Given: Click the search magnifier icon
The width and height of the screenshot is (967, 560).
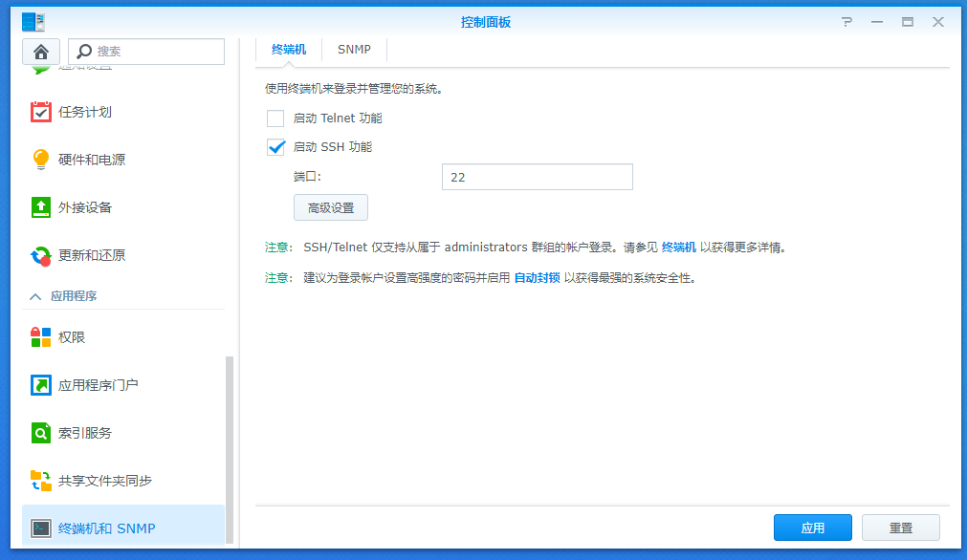Looking at the screenshot, I should [x=84, y=52].
